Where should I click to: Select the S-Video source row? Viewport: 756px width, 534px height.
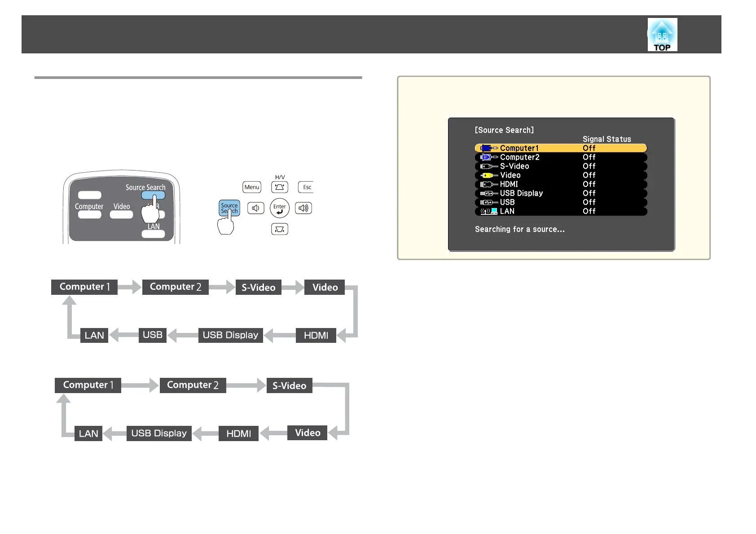click(x=561, y=166)
